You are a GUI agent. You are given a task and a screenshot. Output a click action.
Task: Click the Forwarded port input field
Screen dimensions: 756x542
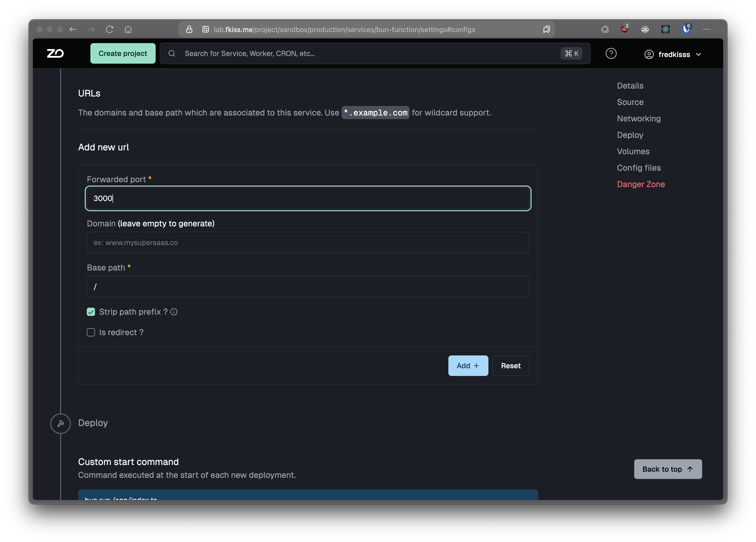308,198
